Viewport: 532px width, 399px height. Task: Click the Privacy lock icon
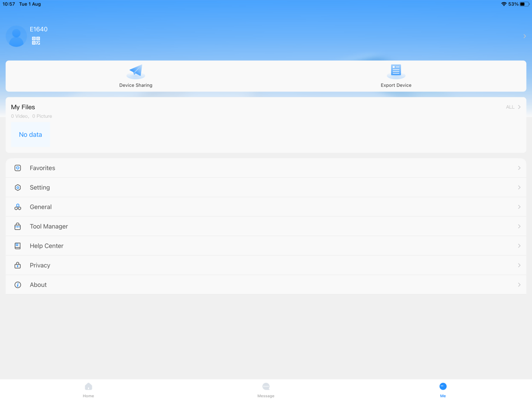tap(18, 265)
